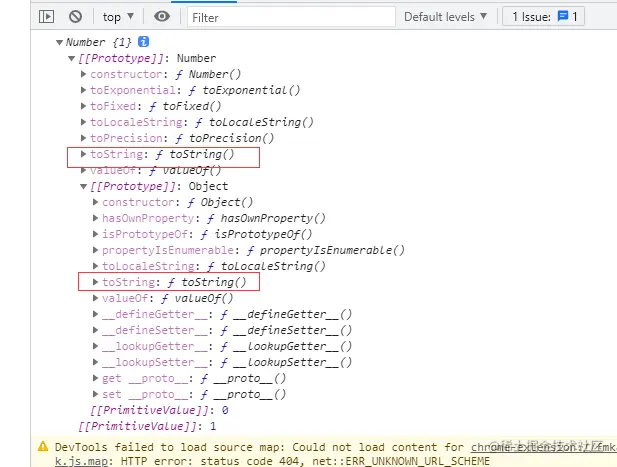Expand the hasOwnProperty entry
617x467 pixels.
(x=95, y=218)
